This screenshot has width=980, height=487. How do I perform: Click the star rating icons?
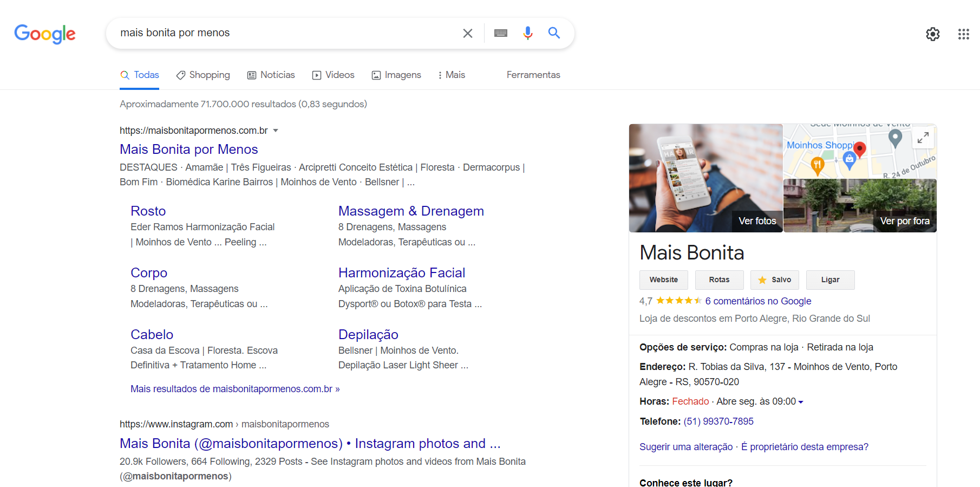click(679, 301)
